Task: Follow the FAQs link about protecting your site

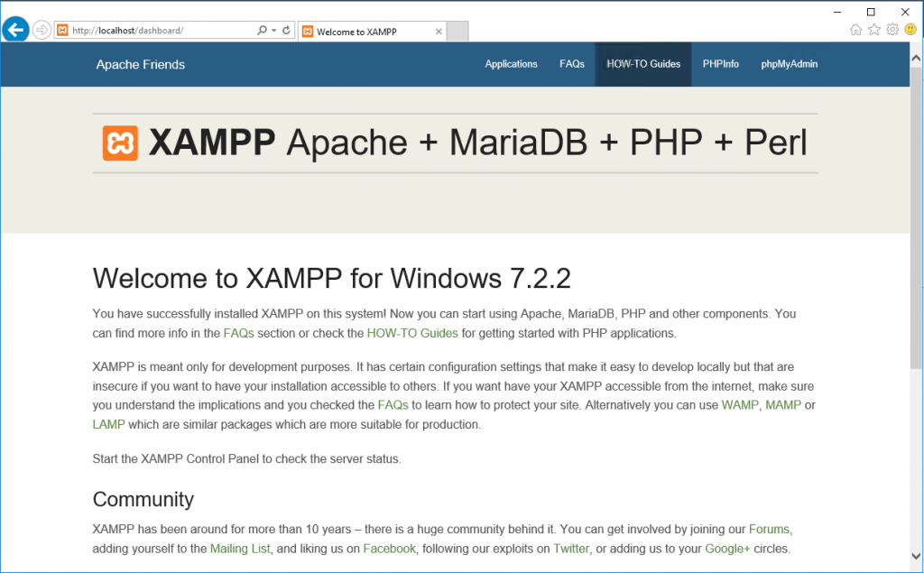Action: click(393, 405)
